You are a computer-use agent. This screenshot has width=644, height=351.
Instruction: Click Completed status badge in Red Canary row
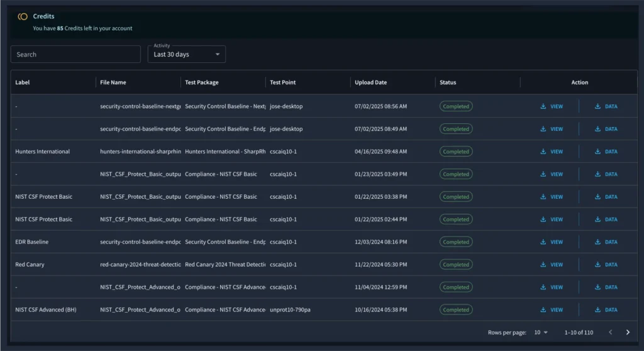456,265
